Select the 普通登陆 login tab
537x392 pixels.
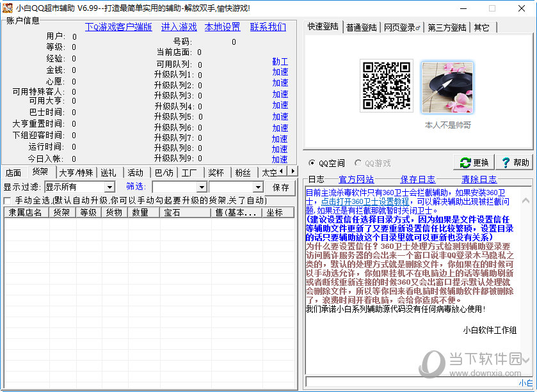click(362, 27)
